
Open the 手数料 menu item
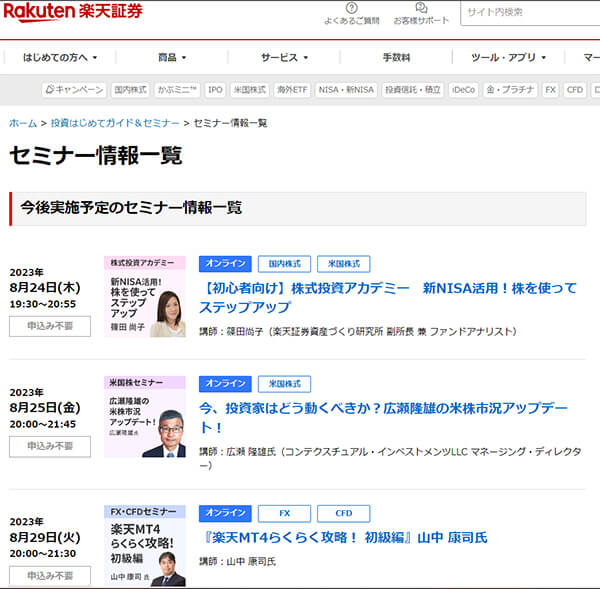[396, 57]
